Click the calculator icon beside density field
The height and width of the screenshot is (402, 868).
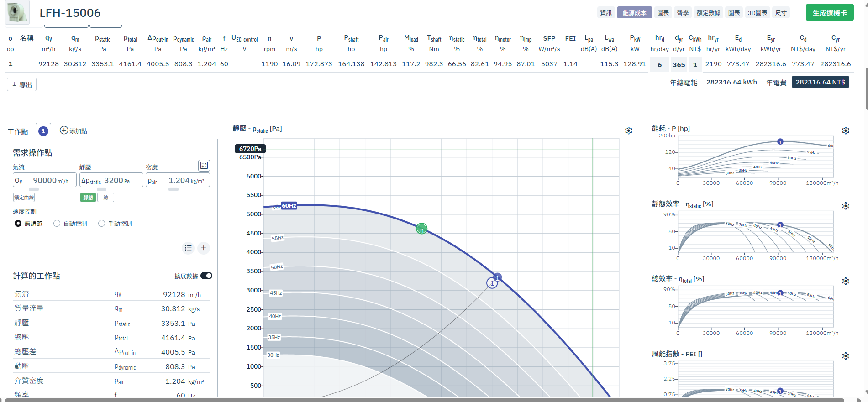tap(204, 165)
